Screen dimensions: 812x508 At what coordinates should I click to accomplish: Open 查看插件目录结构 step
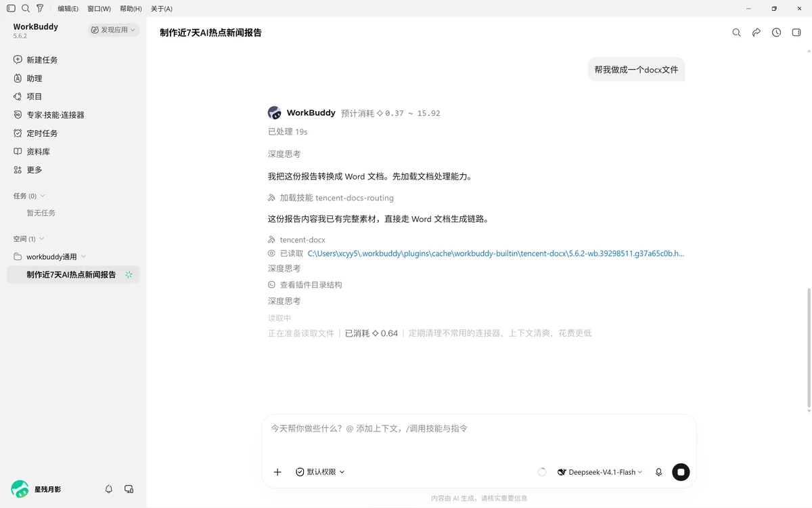click(x=305, y=284)
